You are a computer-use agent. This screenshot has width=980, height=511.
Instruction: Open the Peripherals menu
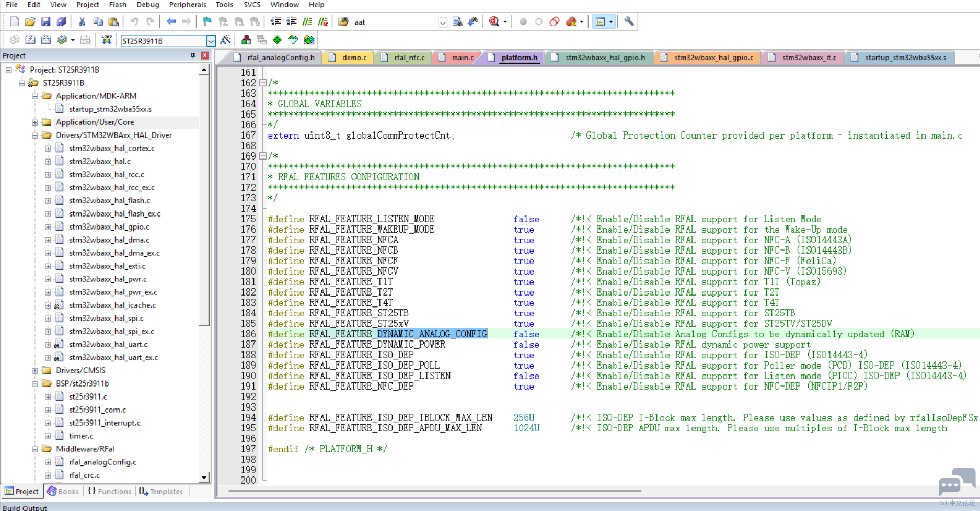pyautogui.click(x=187, y=5)
